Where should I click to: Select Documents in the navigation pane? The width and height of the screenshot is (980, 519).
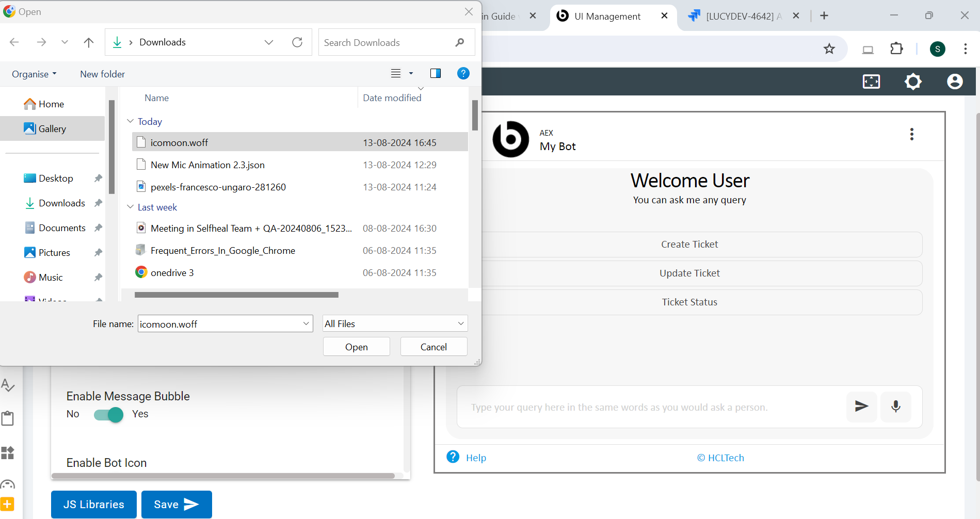tap(62, 228)
